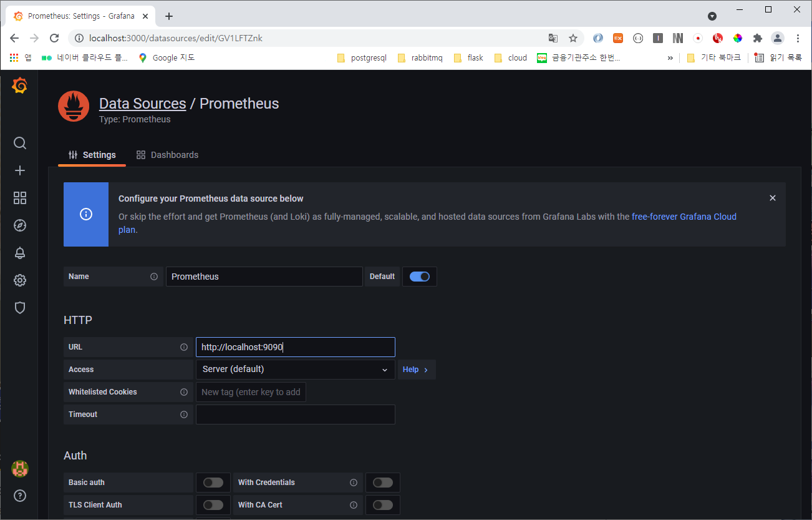The height and width of the screenshot is (520, 812).
Task: Expand the Access Help section
Action: click(x=415, y=370)
